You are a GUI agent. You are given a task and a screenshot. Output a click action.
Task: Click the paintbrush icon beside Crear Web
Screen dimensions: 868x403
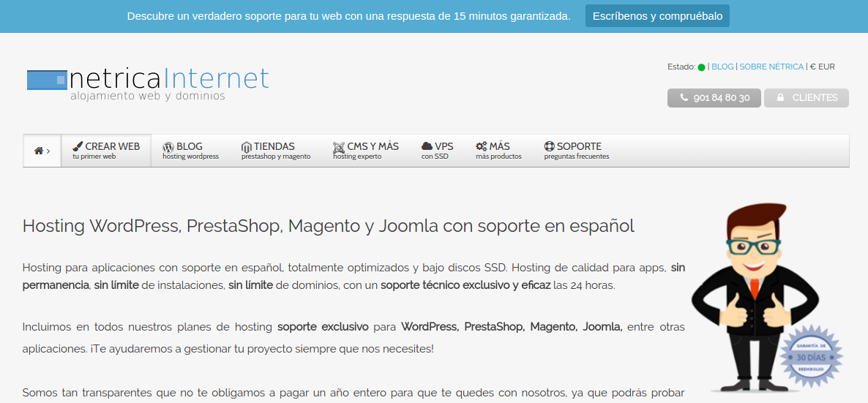78,146
